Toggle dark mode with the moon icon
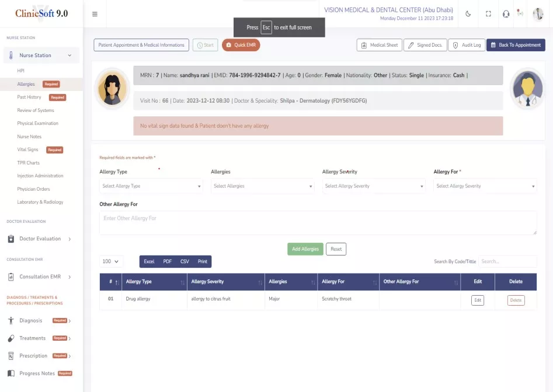 coord(469,14)
